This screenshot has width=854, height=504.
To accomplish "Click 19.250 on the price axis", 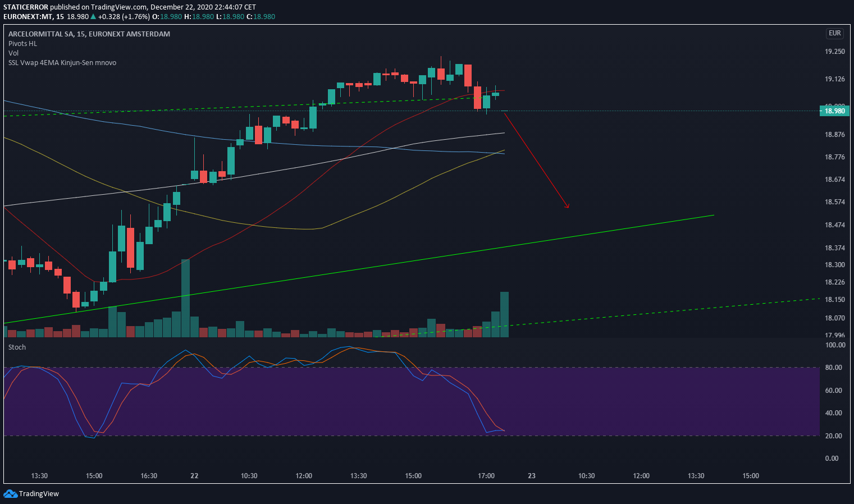I will point(834,52).
